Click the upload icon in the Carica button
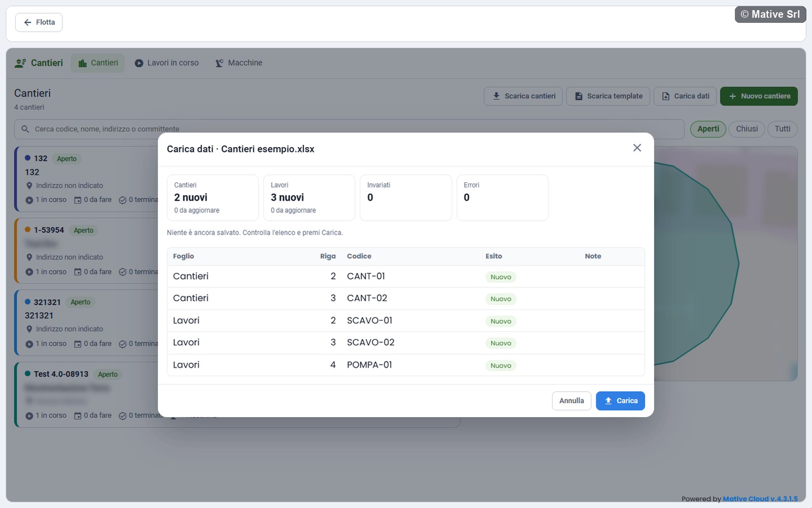This screenshot has width=812, height=508. (608, 401)
